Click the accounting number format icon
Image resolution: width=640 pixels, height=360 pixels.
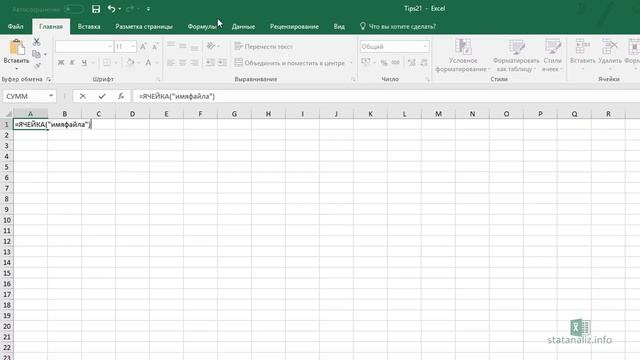tap(366, 62)
